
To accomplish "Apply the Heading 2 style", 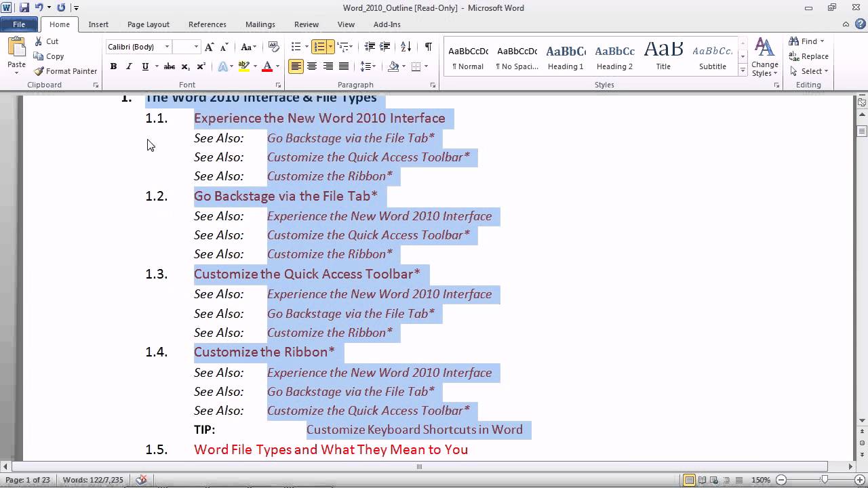I will (x=614, y=57).
